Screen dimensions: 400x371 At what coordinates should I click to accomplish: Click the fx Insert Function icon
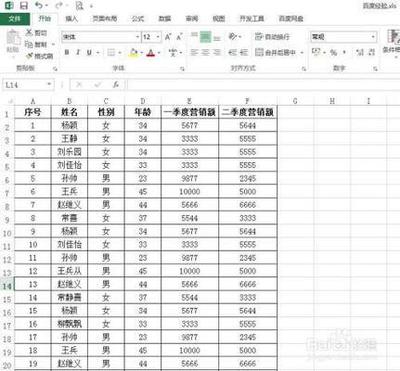click(115, 85)
